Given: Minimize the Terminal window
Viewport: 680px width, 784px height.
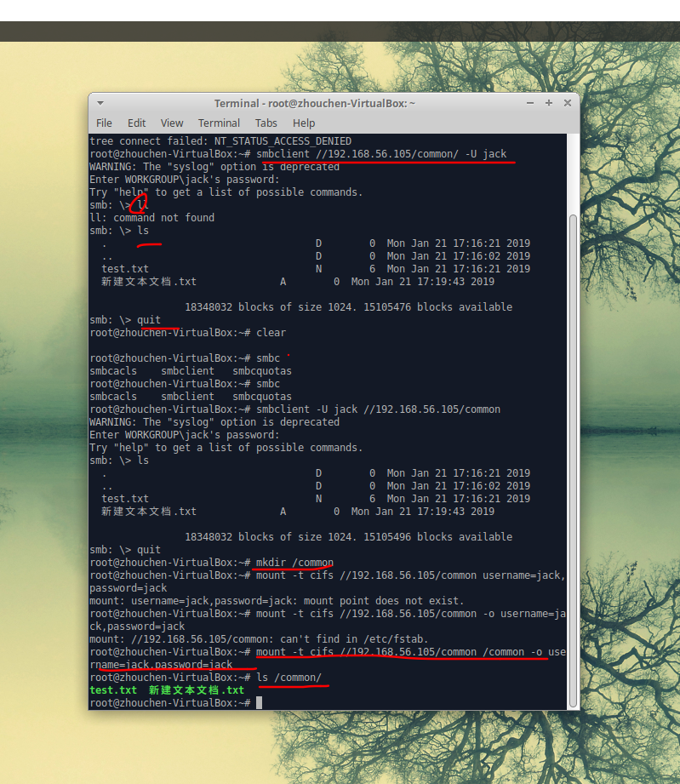Looking at the screenshot, I should [530, 103].
